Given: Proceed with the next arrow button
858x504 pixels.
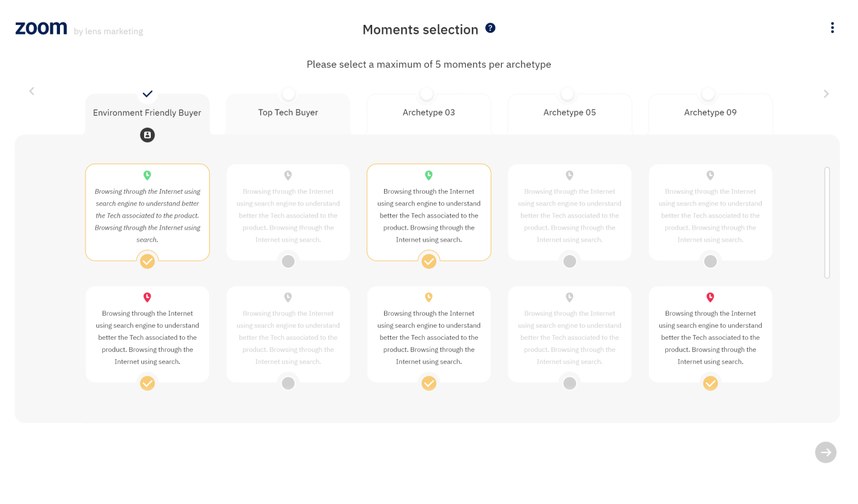Looking at the screenshot, I should tap(825, 452).
